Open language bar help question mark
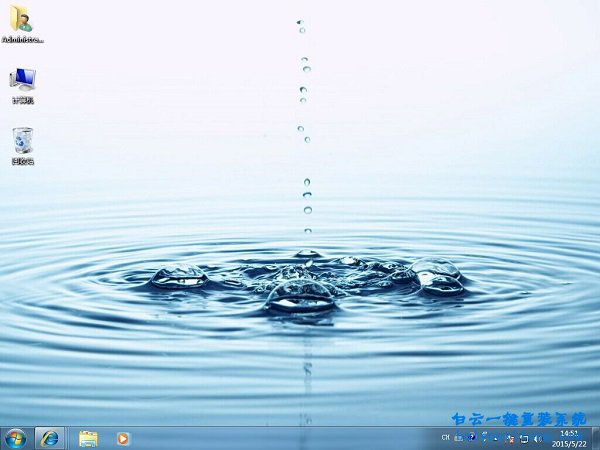 pos(471,438)
